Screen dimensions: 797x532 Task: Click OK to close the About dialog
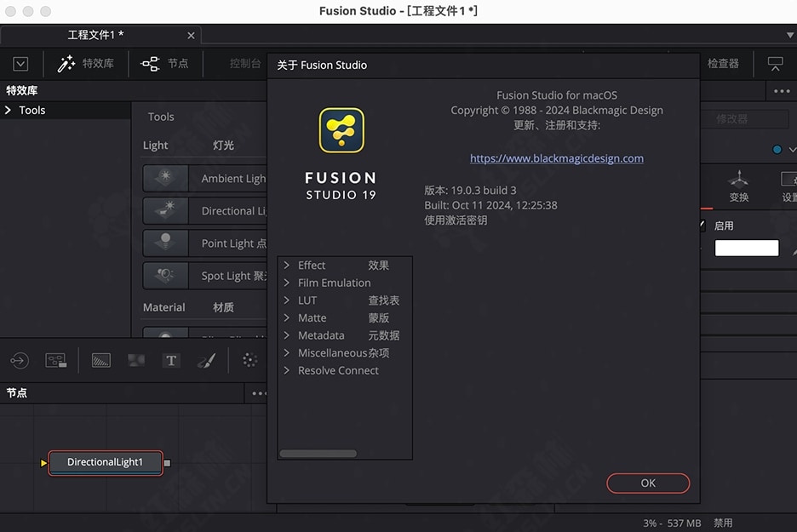tap(648, 483)
